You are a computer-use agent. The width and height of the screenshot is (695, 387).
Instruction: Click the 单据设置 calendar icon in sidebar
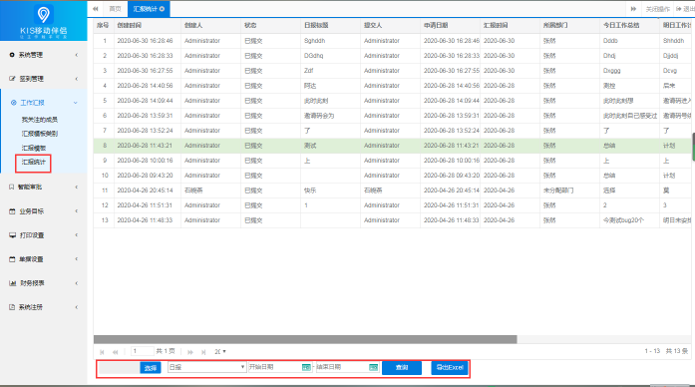(x=12, y=259)
